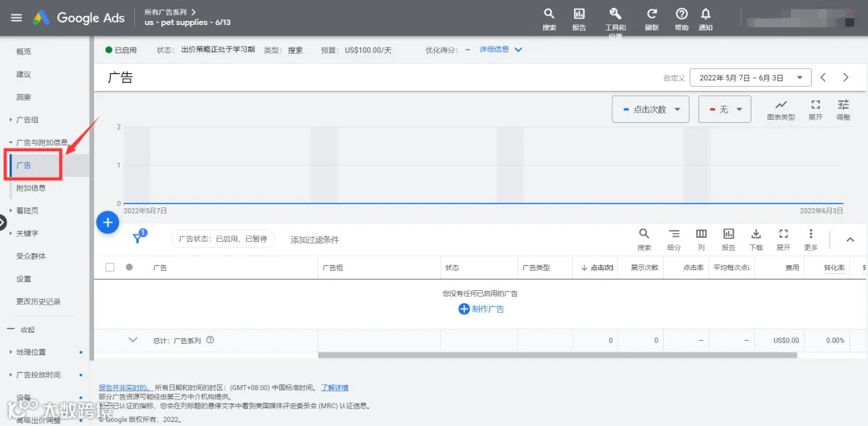Click 费用 column header

(x=792, y=268)
